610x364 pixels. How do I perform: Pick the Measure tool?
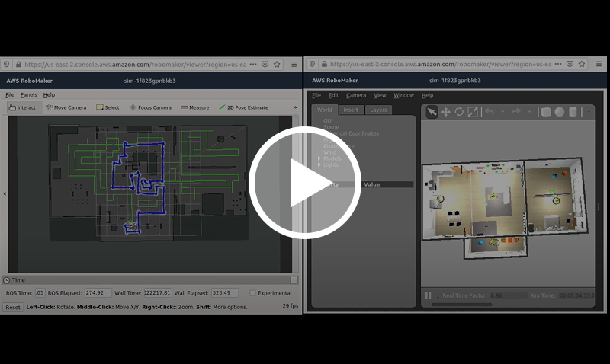(195, 107)
